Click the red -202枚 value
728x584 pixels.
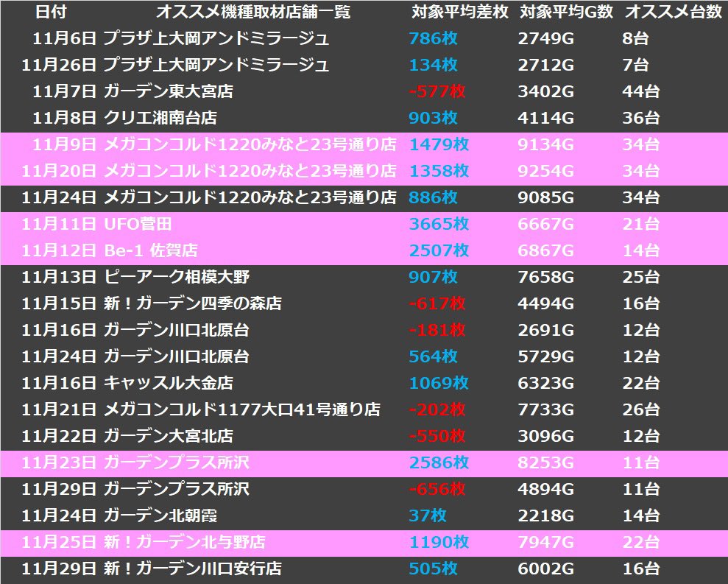pos(437,409)
